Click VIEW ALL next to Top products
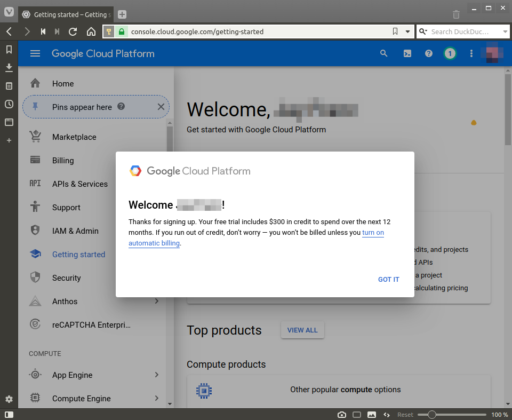 click(x=302, y=330)
